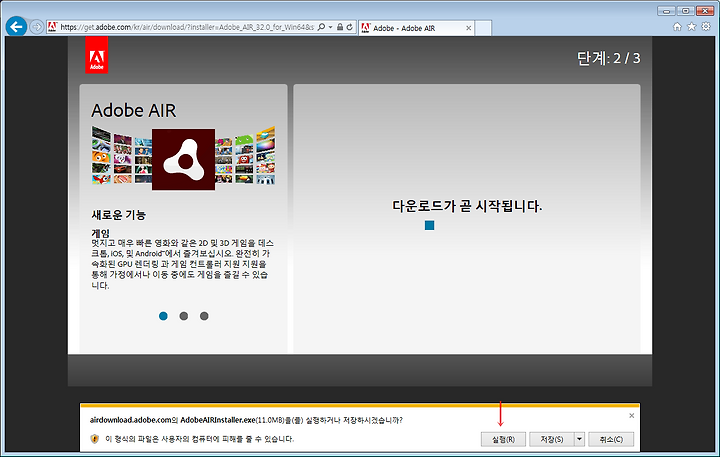Click the 다운로드가 곧 시작됩니다 message
This screenshot has width=720, height=457.
point(467,206)
